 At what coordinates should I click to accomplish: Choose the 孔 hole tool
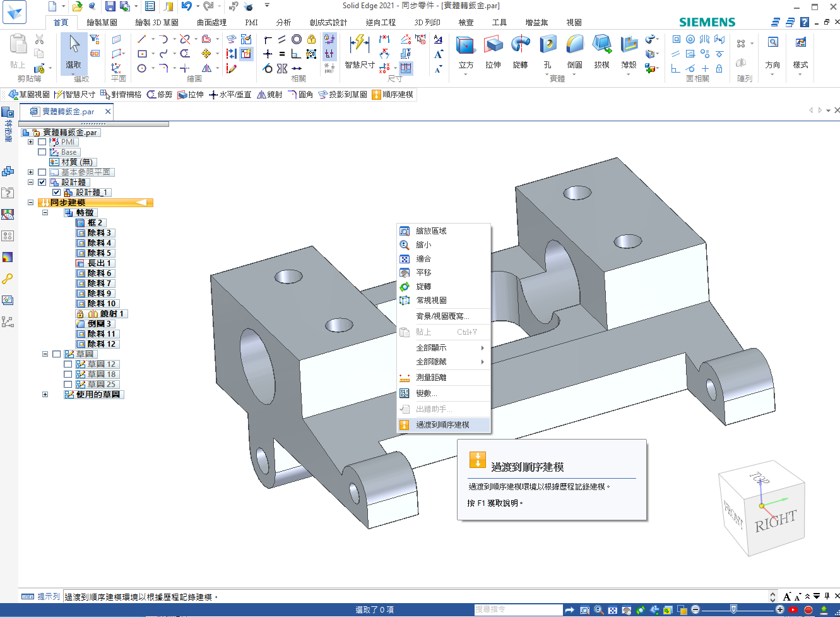pos(548,45)
